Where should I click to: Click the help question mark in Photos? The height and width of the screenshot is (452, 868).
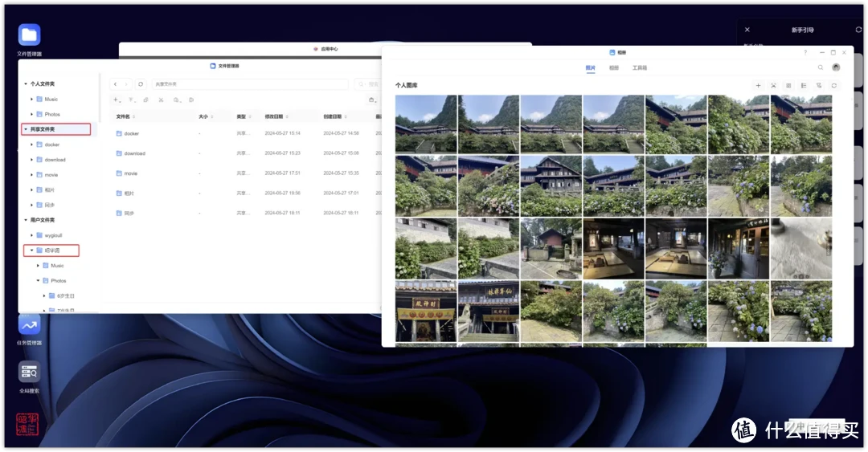[805, 52]
